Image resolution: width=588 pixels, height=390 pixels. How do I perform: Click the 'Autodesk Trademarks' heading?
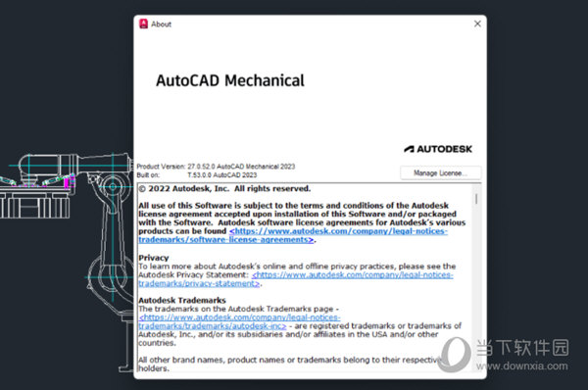point(182,301)
